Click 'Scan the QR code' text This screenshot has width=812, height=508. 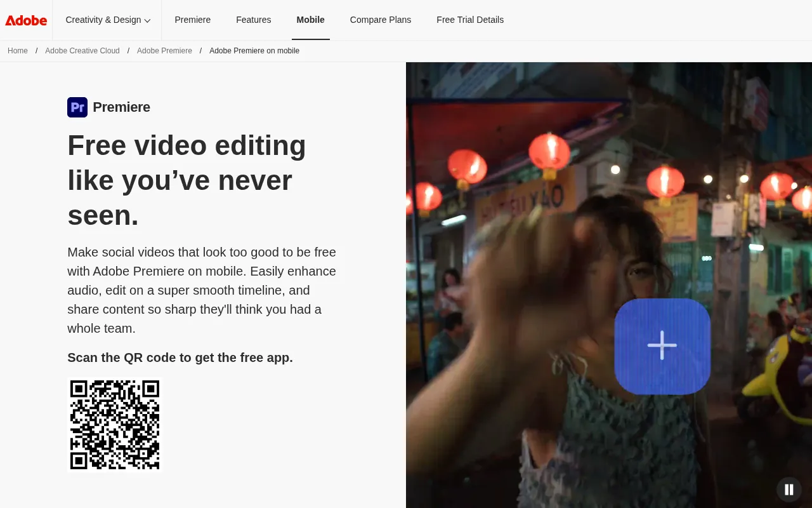(180, 358)
